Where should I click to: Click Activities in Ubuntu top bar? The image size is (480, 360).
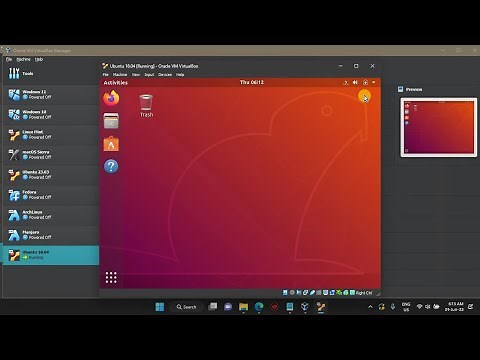[x=116, y=83]
